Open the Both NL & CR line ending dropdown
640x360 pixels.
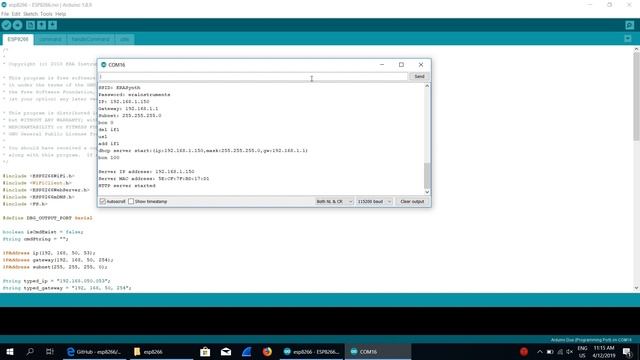(x=334, y=202)
